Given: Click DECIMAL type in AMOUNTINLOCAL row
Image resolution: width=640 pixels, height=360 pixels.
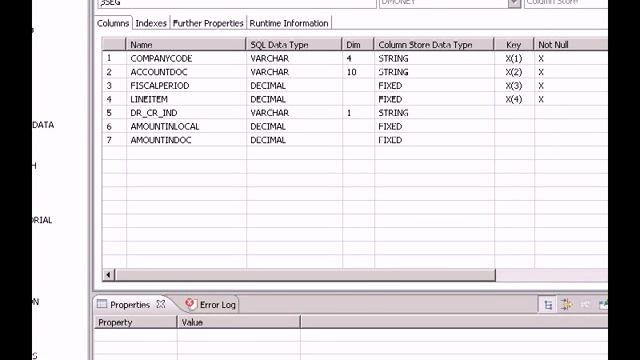Looking at the screenshot, I should tap(268, 127).
